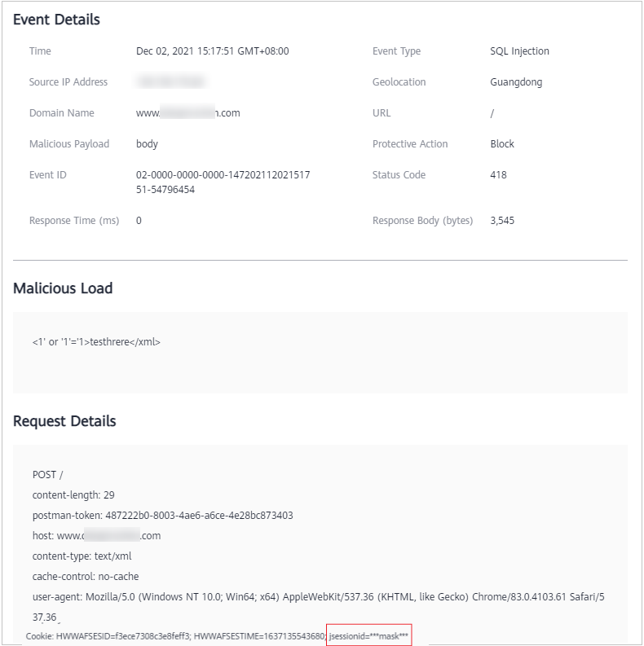Select the URL value slash

[492, 113]
